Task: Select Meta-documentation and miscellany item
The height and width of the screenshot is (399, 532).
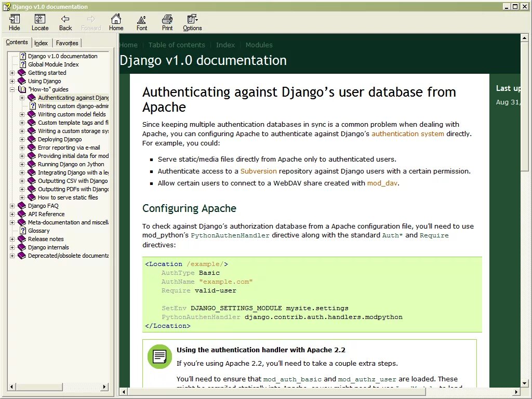Action: coord(68,222)
